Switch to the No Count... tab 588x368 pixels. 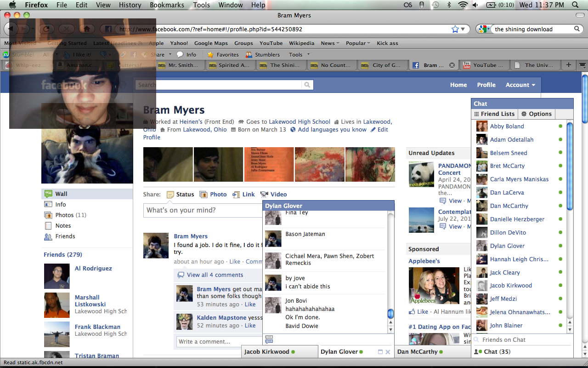click(x=331, y=65)
